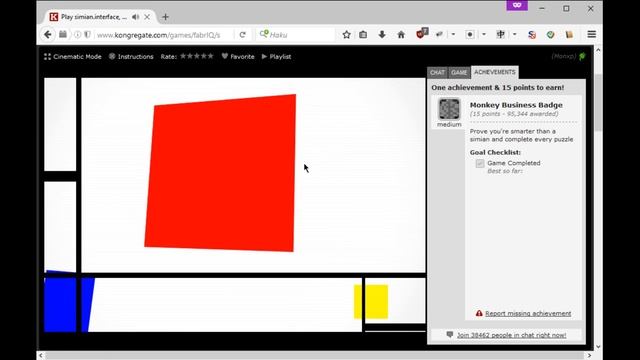Open the downloads arrow icon

pyautogui.click(x=382, y=35)
